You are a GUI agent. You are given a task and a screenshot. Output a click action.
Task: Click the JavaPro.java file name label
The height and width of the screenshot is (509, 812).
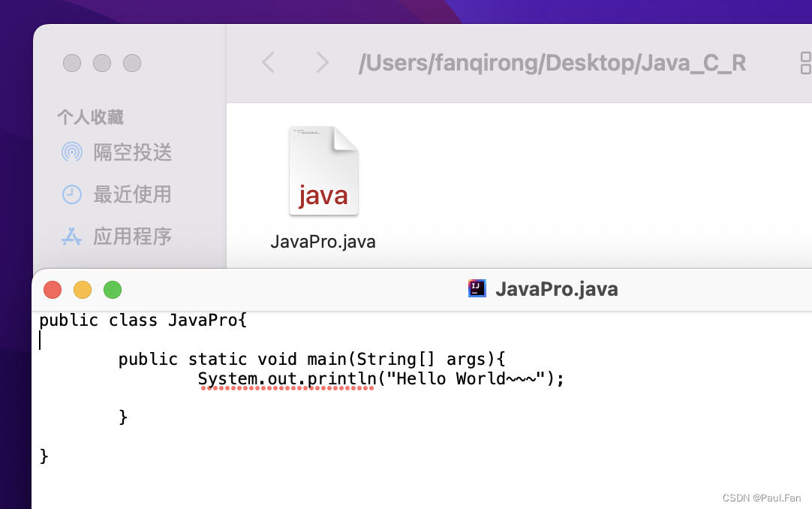point(323,242)
